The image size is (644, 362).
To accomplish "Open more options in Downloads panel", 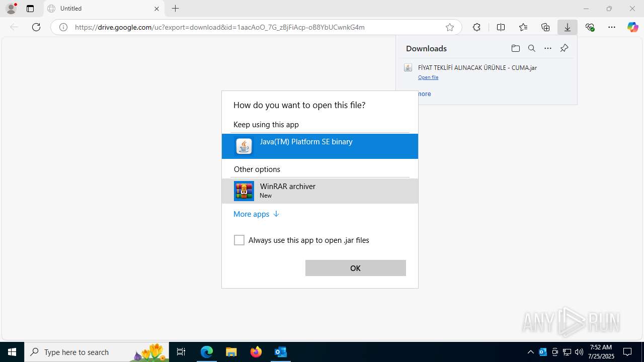I will coord(548,48).
